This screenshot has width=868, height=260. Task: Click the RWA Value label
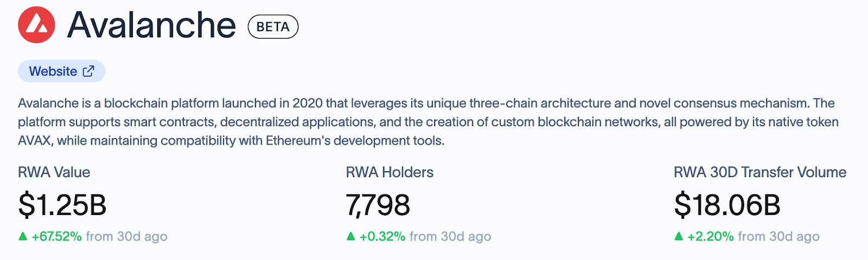point(54,172)
